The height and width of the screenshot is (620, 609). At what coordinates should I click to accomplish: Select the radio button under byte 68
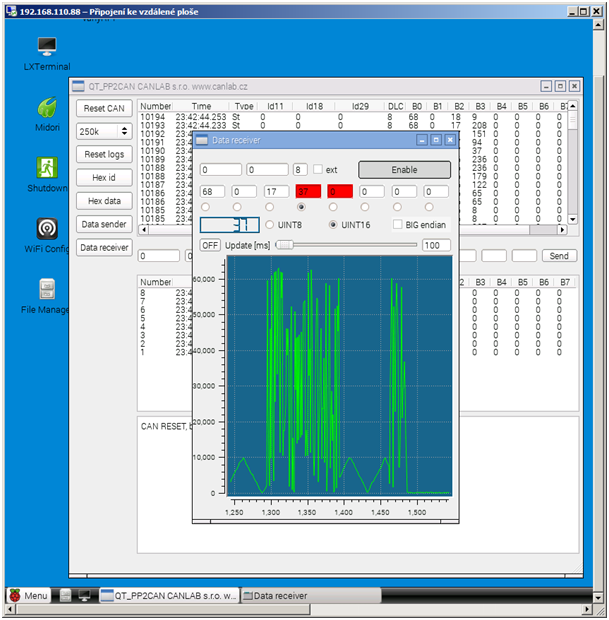pos(205,207)
